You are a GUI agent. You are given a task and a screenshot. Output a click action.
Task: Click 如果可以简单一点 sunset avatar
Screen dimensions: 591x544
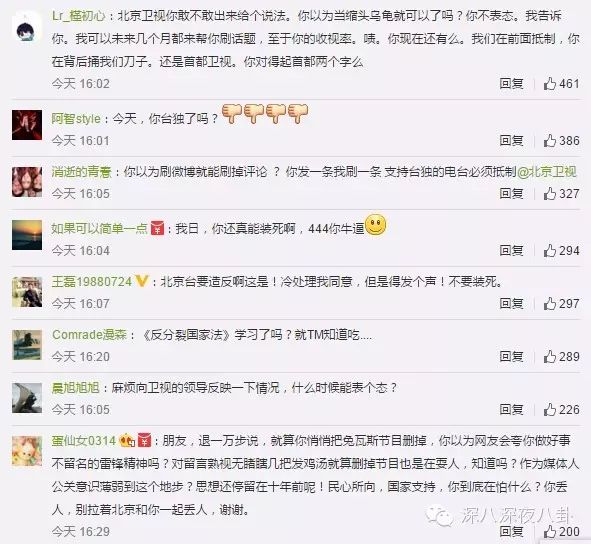(x=27, y=235)
